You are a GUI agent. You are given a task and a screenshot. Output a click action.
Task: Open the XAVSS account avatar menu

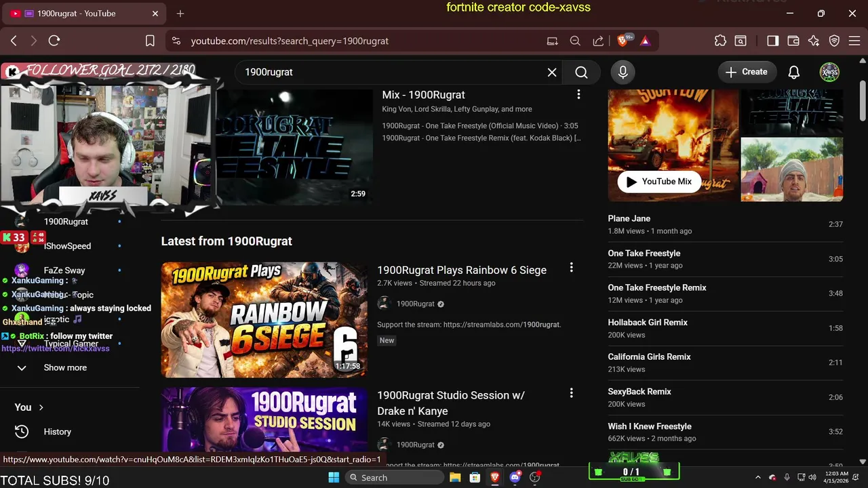(x=829, y=72)
